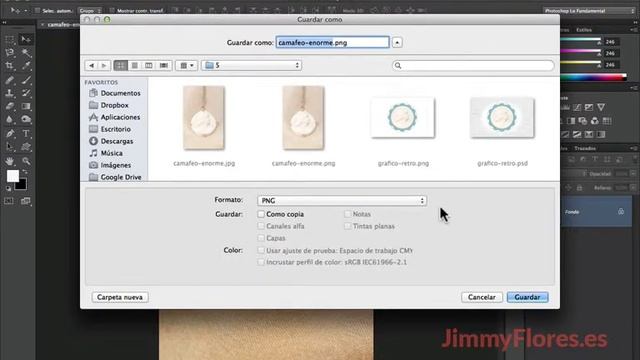Select the Healing Brush tool
640x360 pixels.
click(9, 80)
